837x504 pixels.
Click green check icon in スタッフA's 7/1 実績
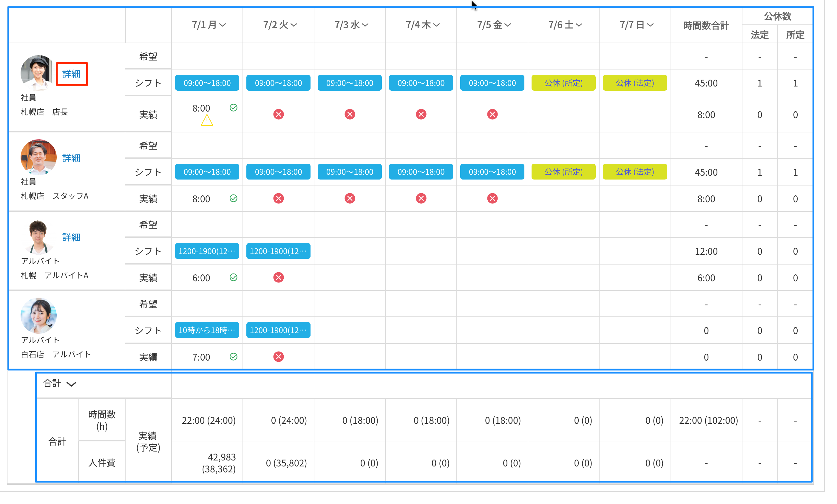click(x=233, y=198)
